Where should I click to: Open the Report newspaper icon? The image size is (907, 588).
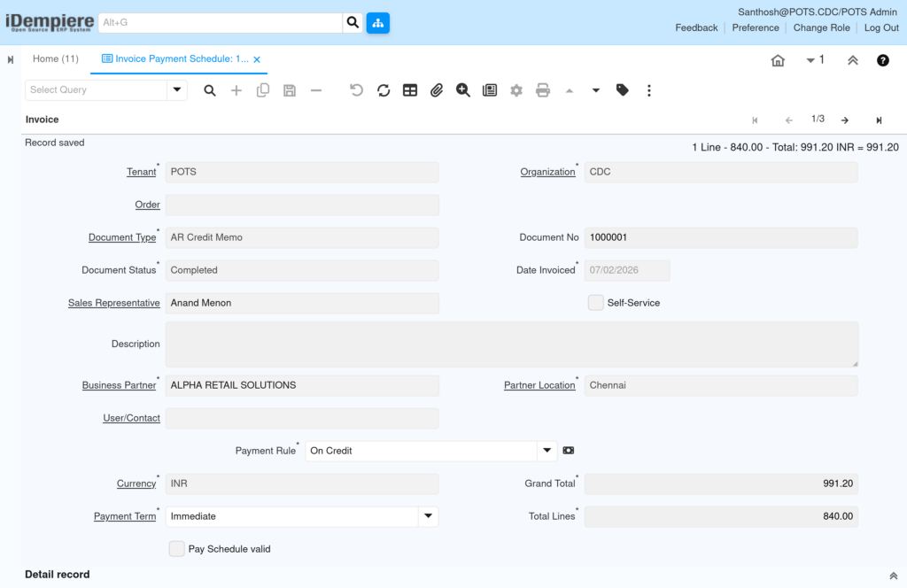[489, 90]
